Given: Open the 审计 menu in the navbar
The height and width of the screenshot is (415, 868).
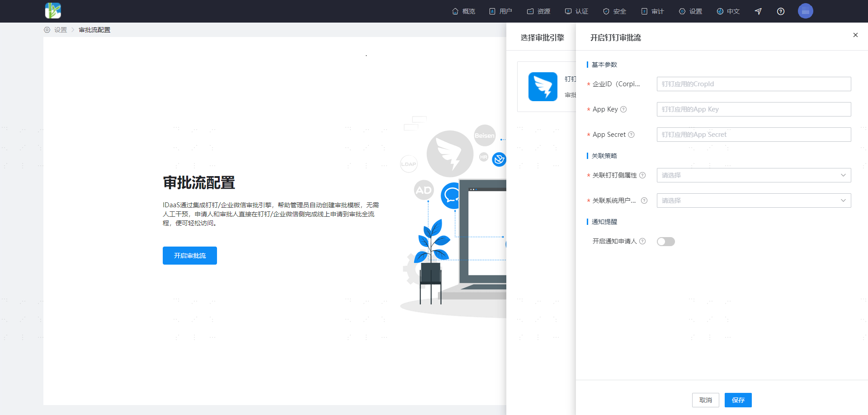Looking at the screenshot, I should pos(652,11).
